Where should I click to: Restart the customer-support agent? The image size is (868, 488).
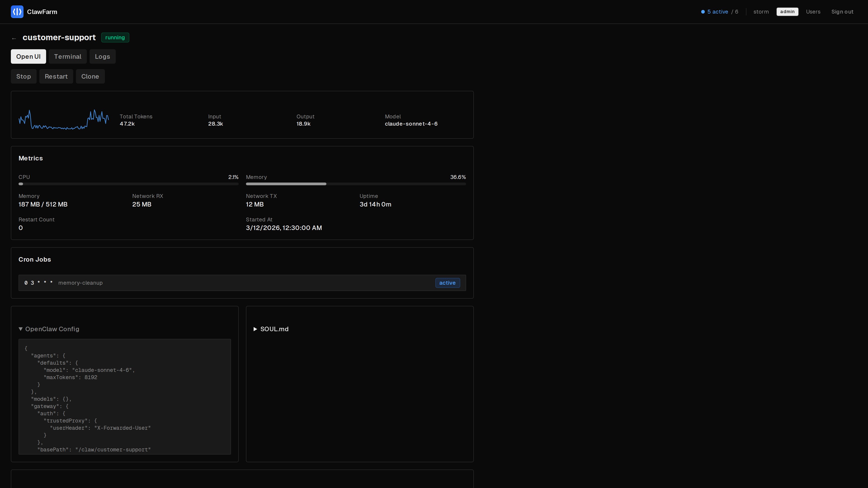coord(56,76)
